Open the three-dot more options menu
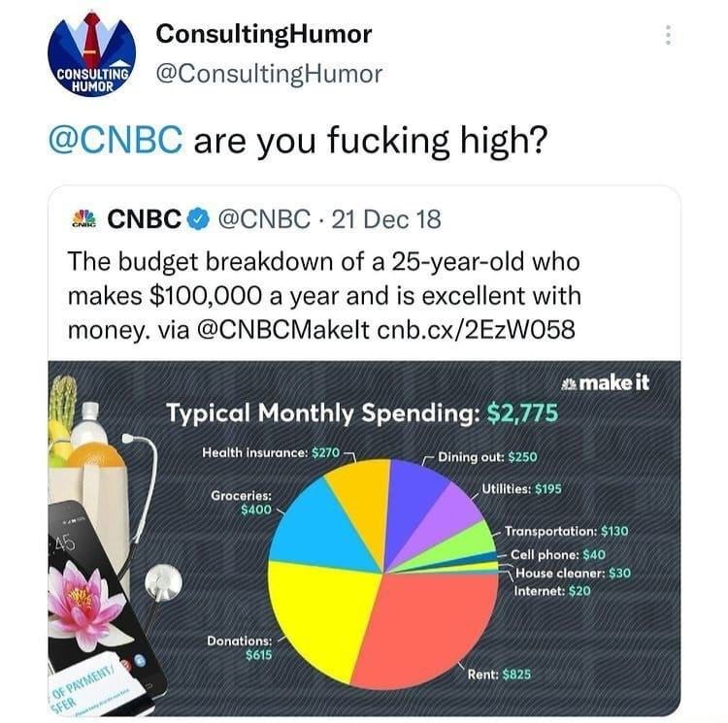This screenshot has width=728, height=723. pyautogui.click(x=668, y=35)
